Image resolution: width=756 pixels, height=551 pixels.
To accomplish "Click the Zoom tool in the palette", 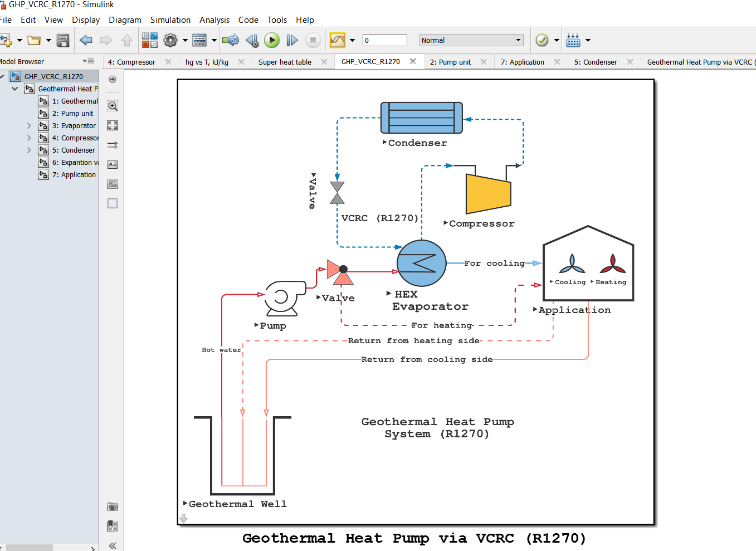I will (113, 106).
